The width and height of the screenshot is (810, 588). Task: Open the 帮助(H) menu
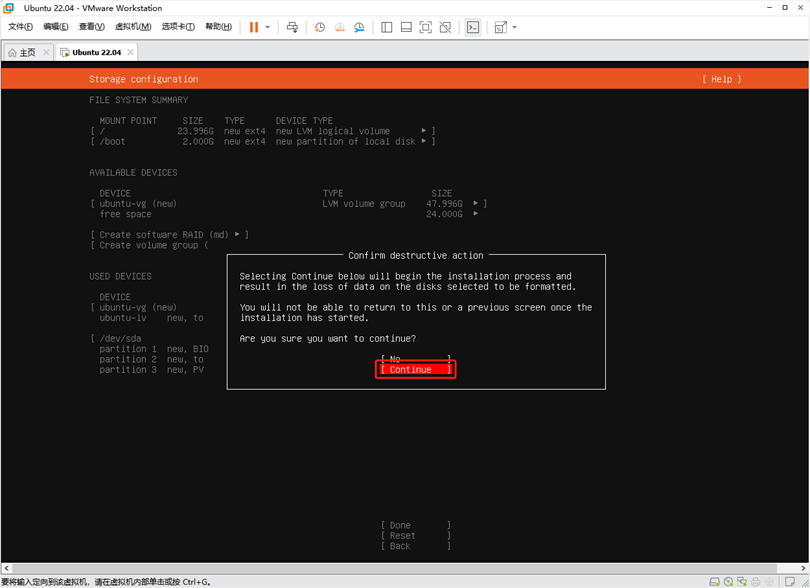[219, 27]
